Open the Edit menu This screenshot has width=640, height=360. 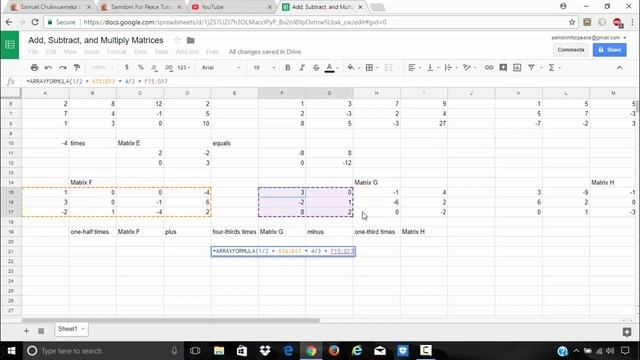click(51, 52)
